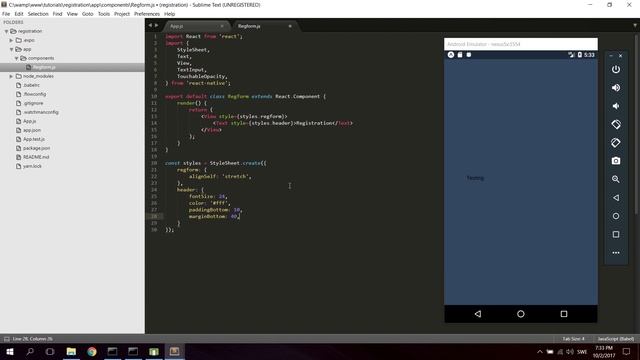Viewport: 640px width, 360px height.
Task: Go to previous tab with left arrow
Action: point(150,25)
